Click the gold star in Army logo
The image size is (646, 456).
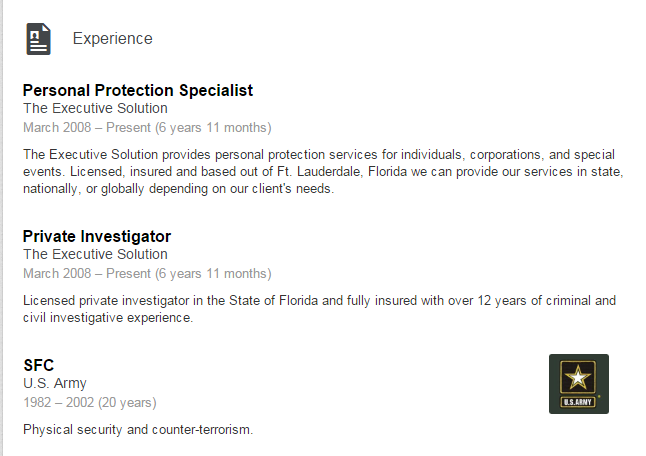coord(578,377)
